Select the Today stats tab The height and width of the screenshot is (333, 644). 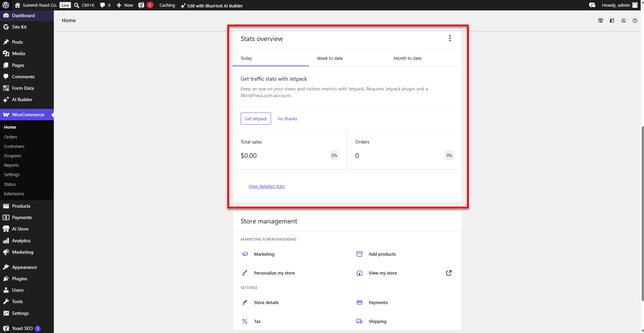click(271, 58)
